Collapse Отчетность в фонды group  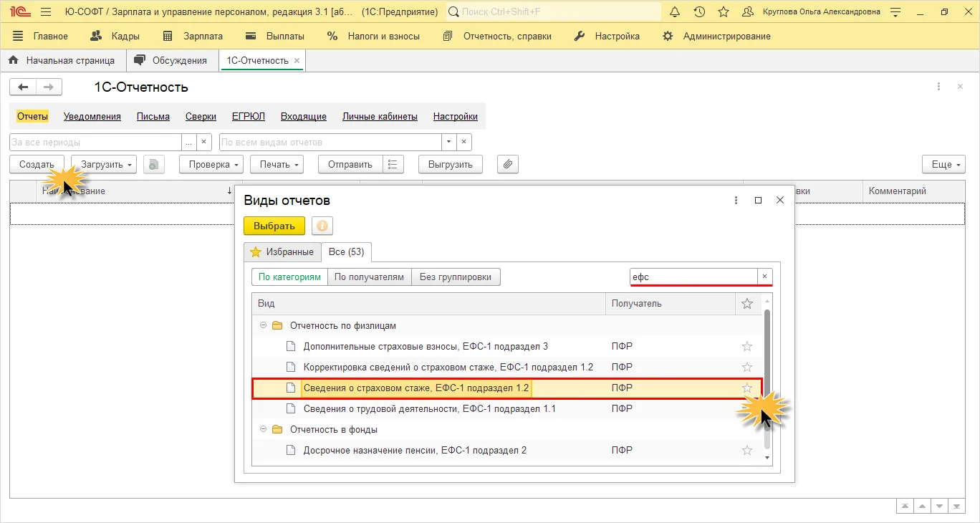[x=263, y=429]
